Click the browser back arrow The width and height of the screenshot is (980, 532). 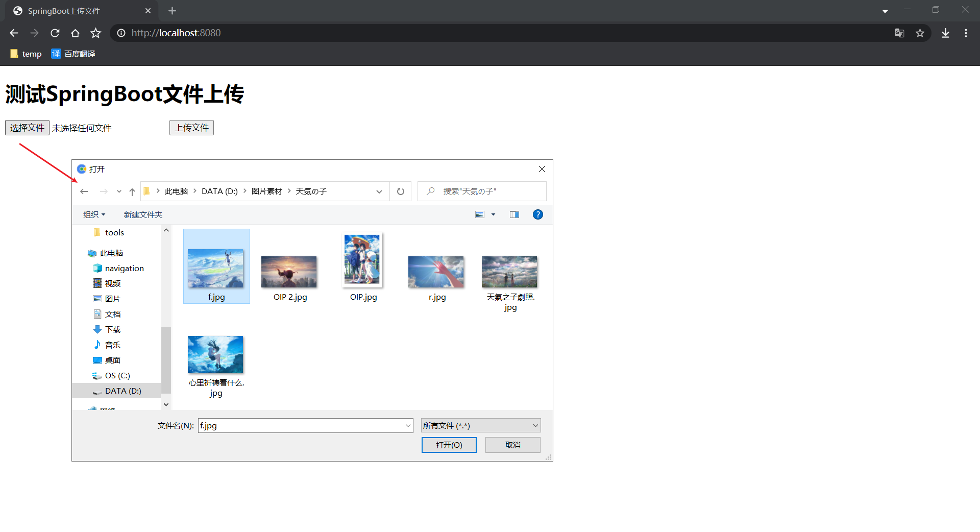pyautogui.click(x=14, y=33)
